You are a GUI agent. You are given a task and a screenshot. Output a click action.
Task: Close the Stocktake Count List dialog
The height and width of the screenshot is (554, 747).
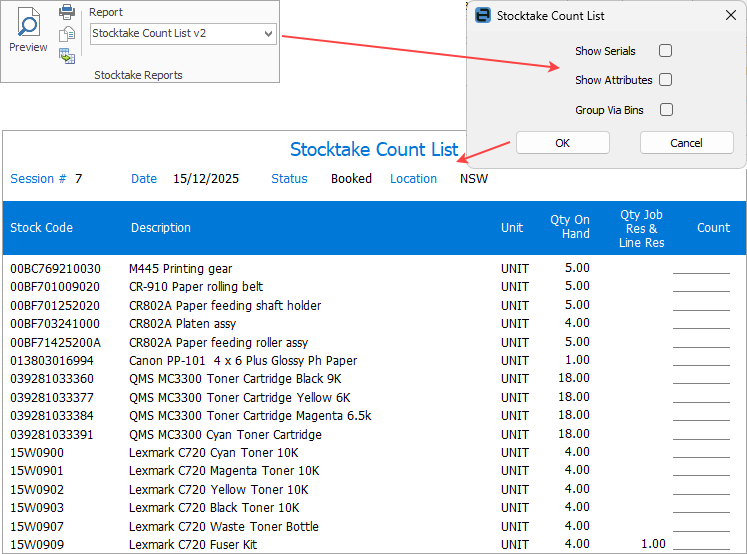tap(731, 15)
